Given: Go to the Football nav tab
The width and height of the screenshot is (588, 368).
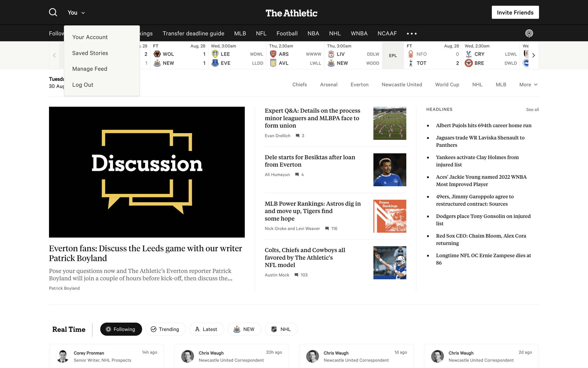Looking at the screenshot, I should tap(287, 33).
